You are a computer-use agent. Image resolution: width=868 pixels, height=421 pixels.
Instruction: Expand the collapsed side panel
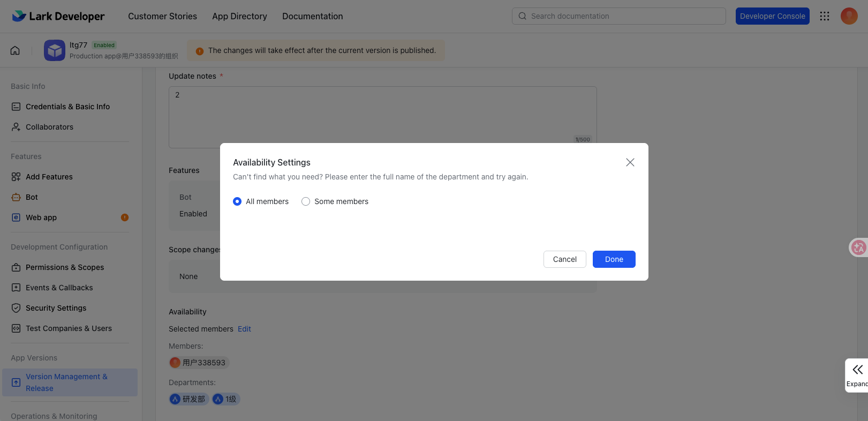(857, 375)
